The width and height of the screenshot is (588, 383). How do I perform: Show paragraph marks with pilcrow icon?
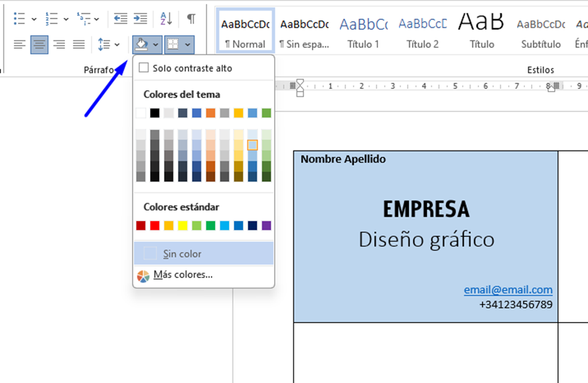tap(191, 19)
